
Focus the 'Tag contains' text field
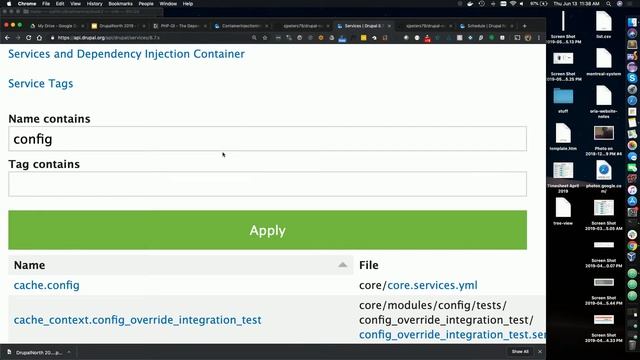coord(267,184)
